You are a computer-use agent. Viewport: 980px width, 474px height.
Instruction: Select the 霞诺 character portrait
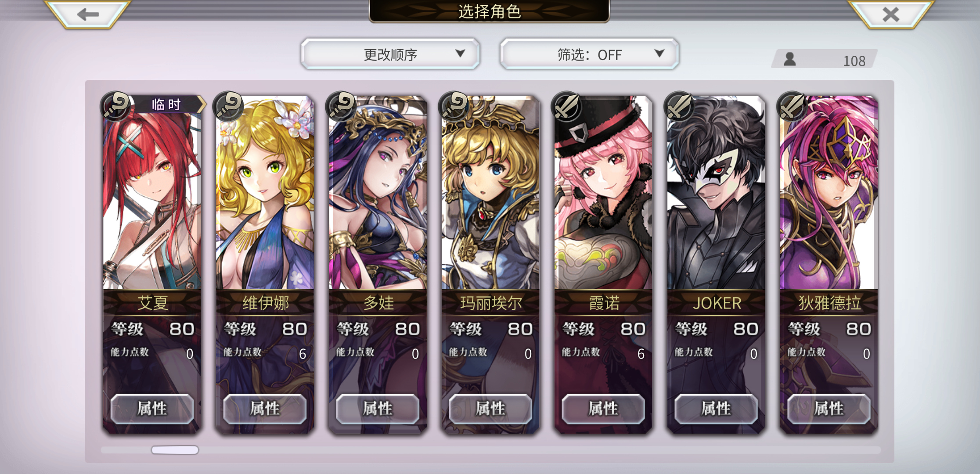[603, 193]
